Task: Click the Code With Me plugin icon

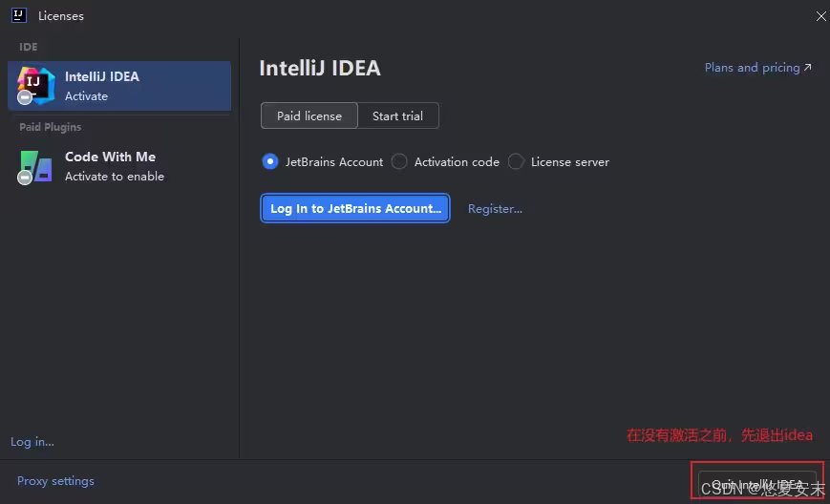Action: pyautogui.click(x=35, y=167)
